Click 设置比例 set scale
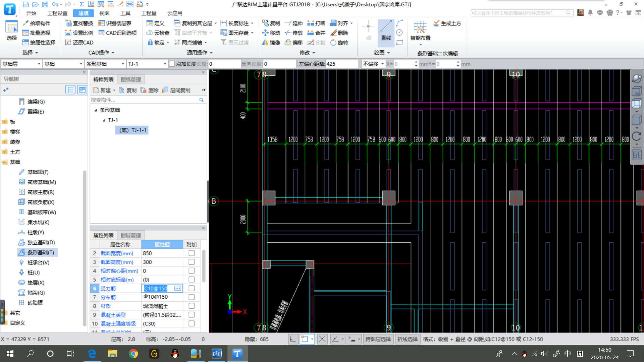The image size is (644, 362). [x=79, y=33]
